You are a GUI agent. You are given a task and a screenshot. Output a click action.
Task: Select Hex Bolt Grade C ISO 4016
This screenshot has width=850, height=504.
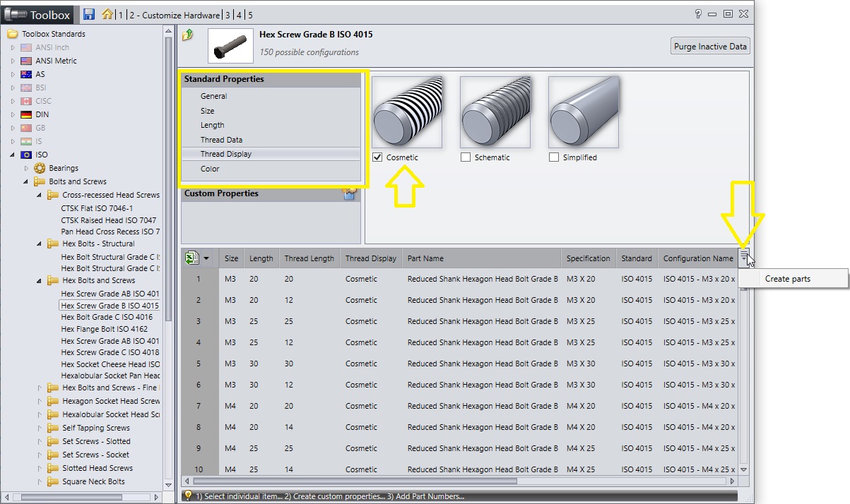tap(107, 318)
